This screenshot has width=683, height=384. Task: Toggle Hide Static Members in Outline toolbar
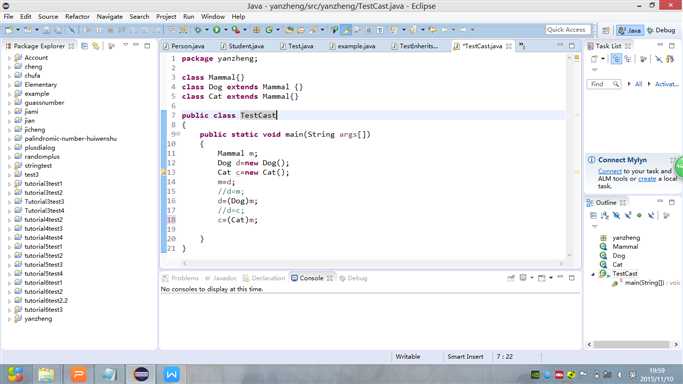pyautogui.click(x=628, y=216)
